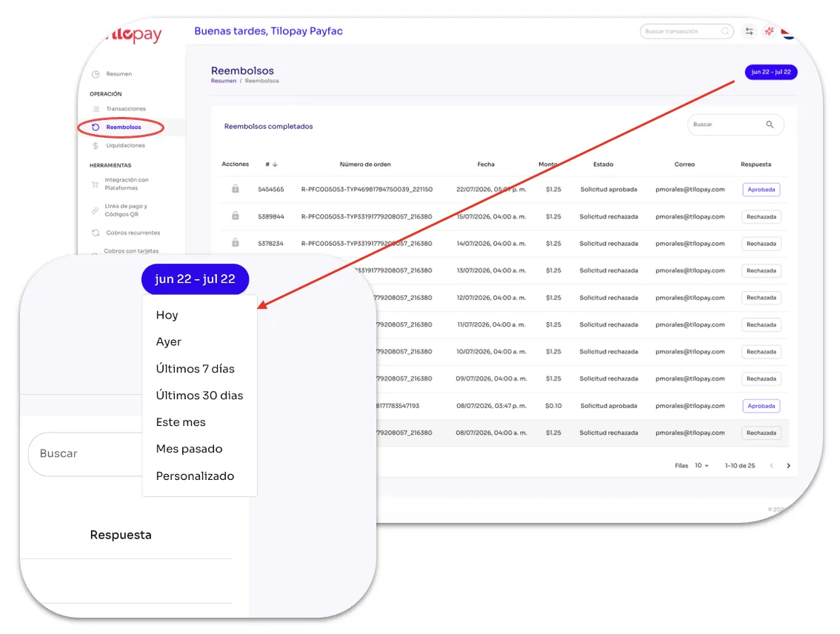The width and height of the screenshot is (840, 634).
Task: Go to next page of results
Action: 788,465
